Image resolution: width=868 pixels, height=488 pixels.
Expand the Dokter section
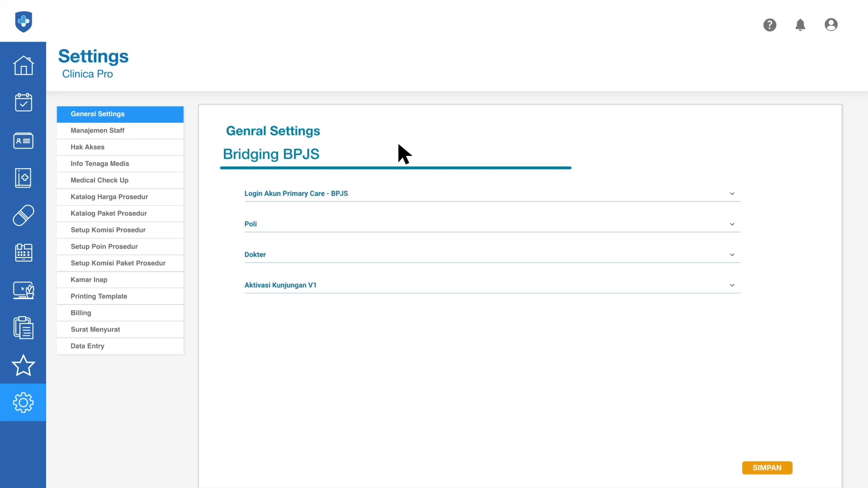[x=731, y=255]
